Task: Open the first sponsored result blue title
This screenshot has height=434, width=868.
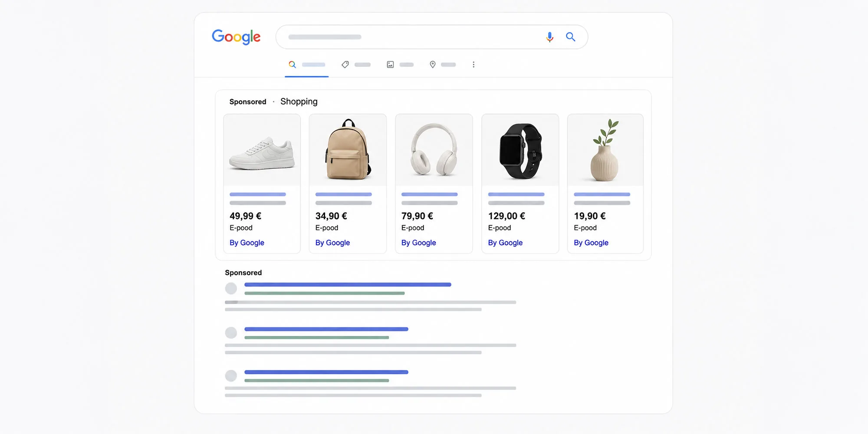Action: [x=348, y=285]
